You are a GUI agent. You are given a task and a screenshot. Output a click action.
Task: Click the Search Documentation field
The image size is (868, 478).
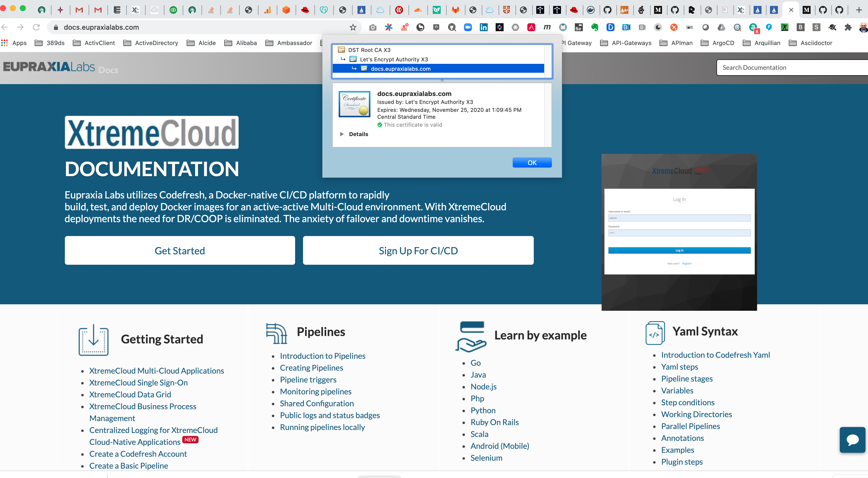[x=792, y=67]
